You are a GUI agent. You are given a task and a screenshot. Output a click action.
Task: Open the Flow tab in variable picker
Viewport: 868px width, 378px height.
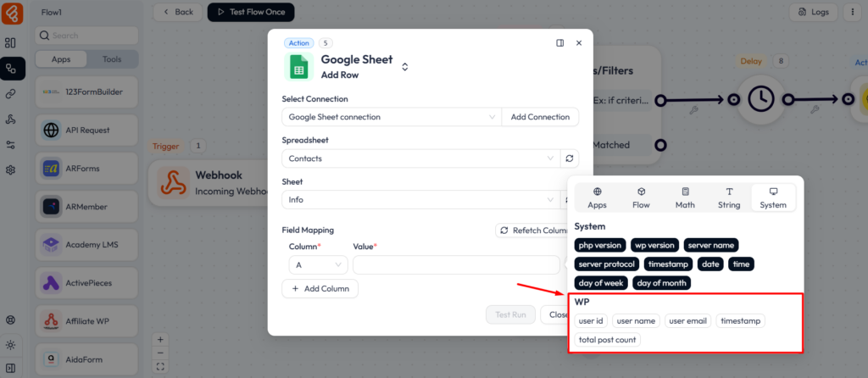click(x=641, y=197)
